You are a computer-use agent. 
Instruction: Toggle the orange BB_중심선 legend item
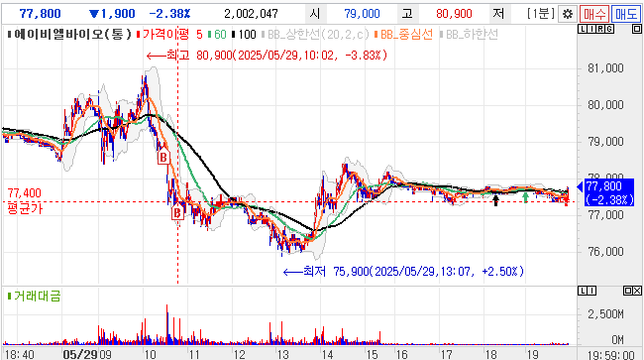(x=403, y=34)
